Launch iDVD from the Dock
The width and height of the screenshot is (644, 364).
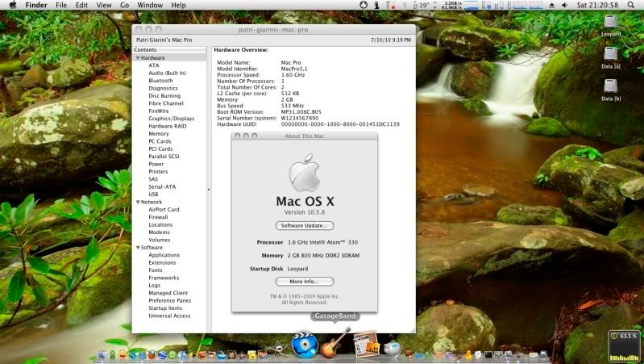(305, 345)
